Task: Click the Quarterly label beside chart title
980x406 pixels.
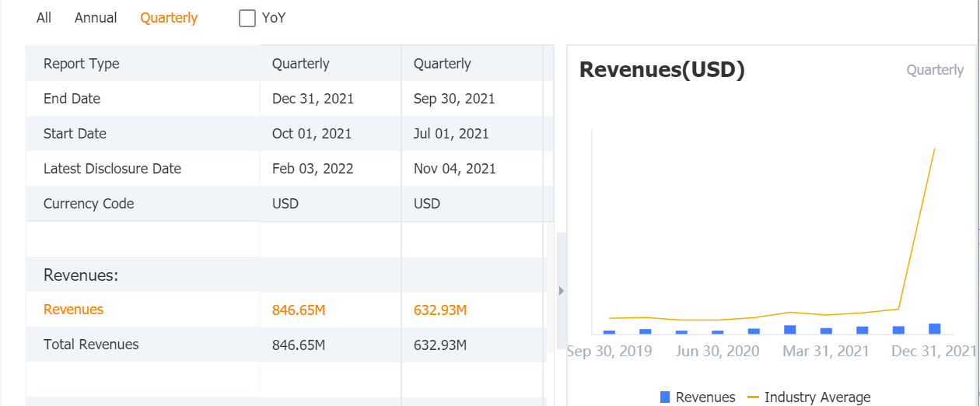Action: point(935,70)
